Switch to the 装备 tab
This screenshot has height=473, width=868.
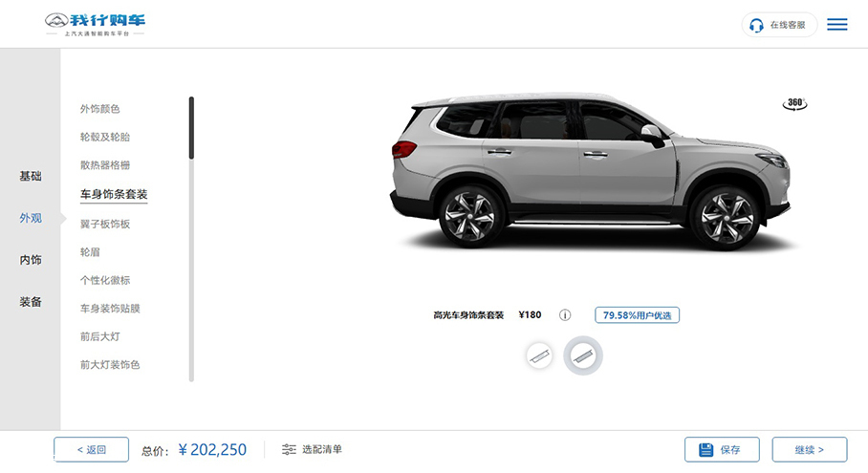(x=31, y=302)
